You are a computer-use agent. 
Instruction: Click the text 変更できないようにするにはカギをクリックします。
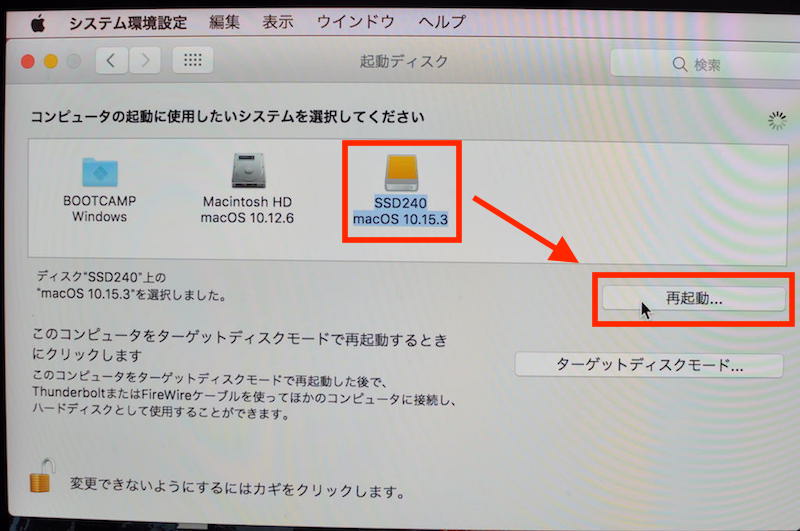237,487
